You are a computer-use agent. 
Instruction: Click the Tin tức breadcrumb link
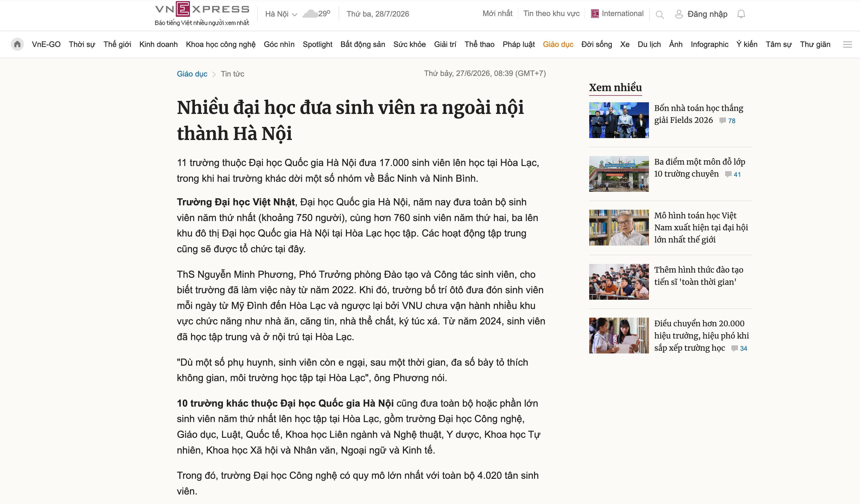(232, 74)
